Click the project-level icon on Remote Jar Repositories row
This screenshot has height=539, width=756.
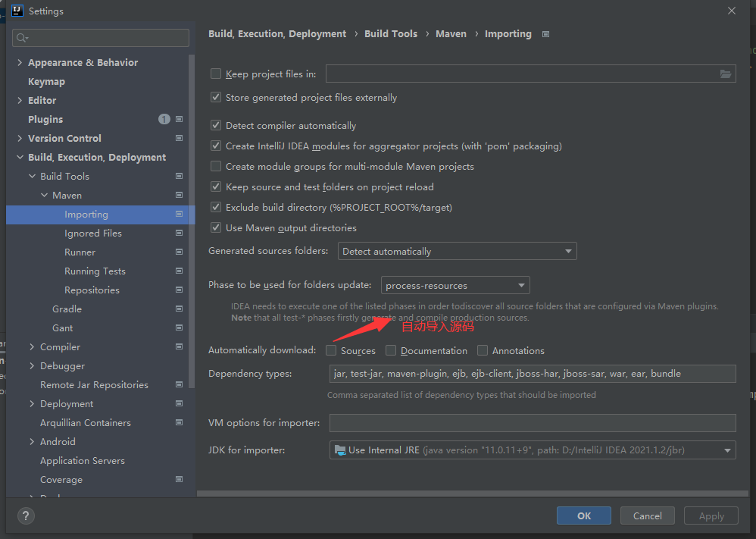pos(179,384)
